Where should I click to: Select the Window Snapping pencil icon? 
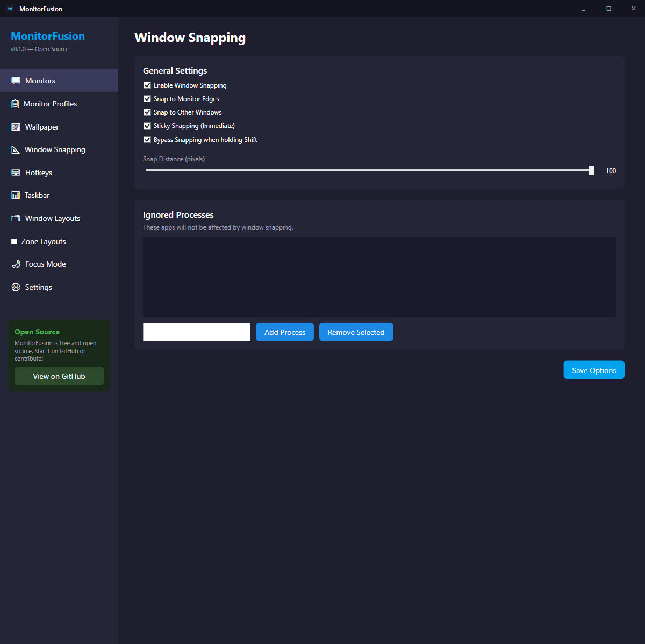pyautogui.click(x=16, y=149)
